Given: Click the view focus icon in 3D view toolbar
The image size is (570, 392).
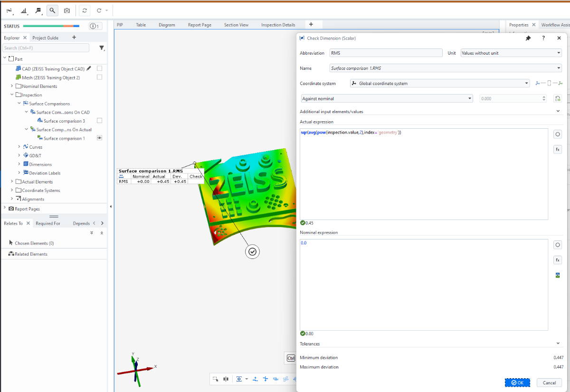Looking at the screenshot, I should [x=239, y=379].
